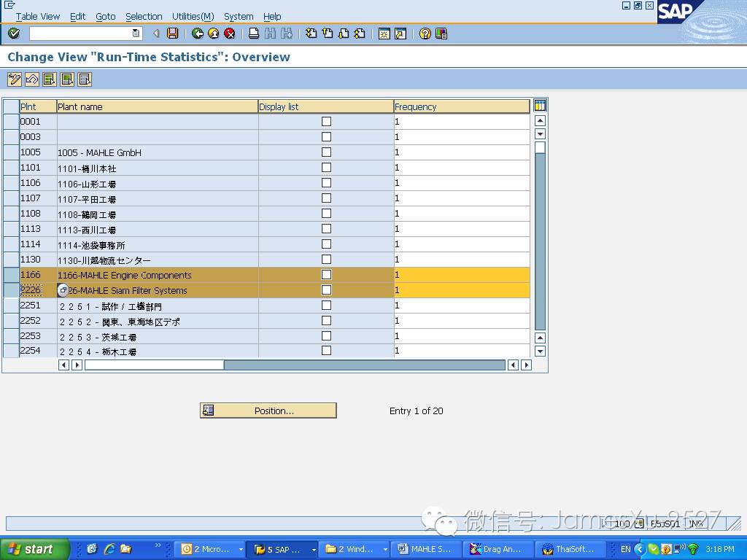Check Display list for plant 2253
The height and width of the screenshot is (560, 747).
coord(326,335)
